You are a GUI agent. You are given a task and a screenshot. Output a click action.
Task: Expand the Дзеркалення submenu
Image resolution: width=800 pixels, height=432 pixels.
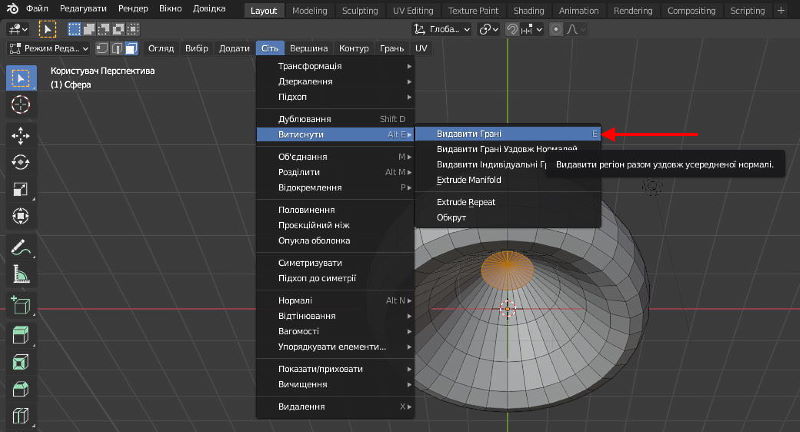[x=336, y=82]
